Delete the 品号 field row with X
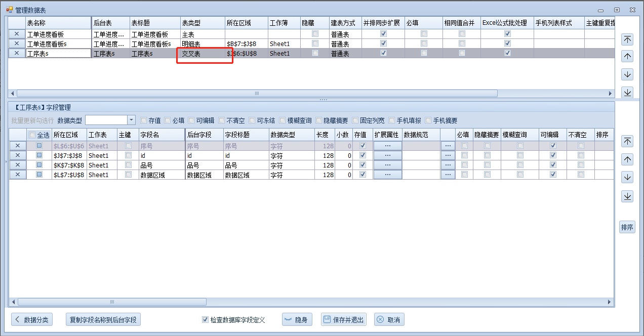This screenshot has height=336, width=644. tap(18, 165)
